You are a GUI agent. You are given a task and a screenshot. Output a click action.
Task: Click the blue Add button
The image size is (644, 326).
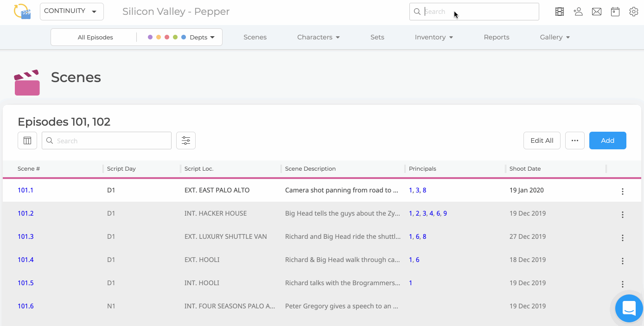click(x=608, y=141)
